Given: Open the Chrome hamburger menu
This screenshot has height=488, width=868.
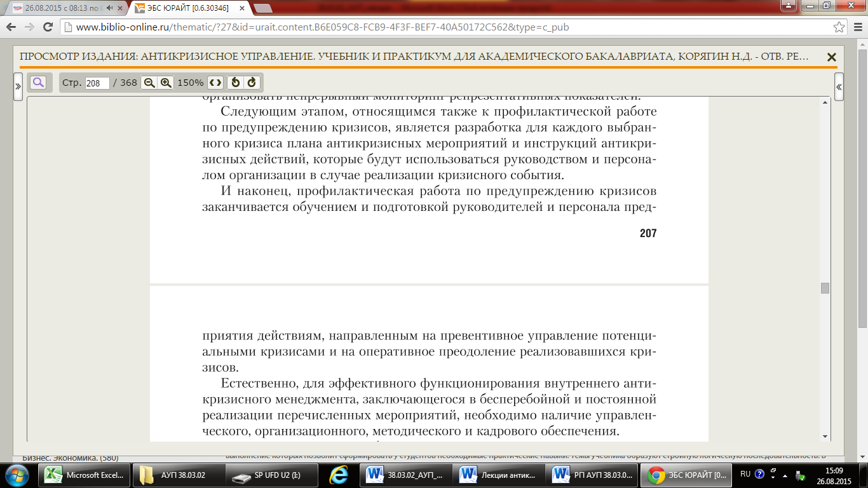Looking at the screenshot, I should click(857, 27).
